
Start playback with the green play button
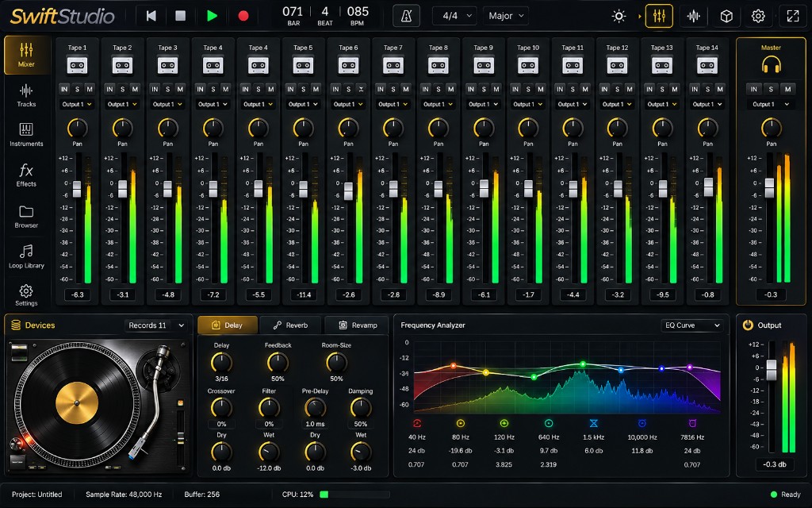pos(212,16)
